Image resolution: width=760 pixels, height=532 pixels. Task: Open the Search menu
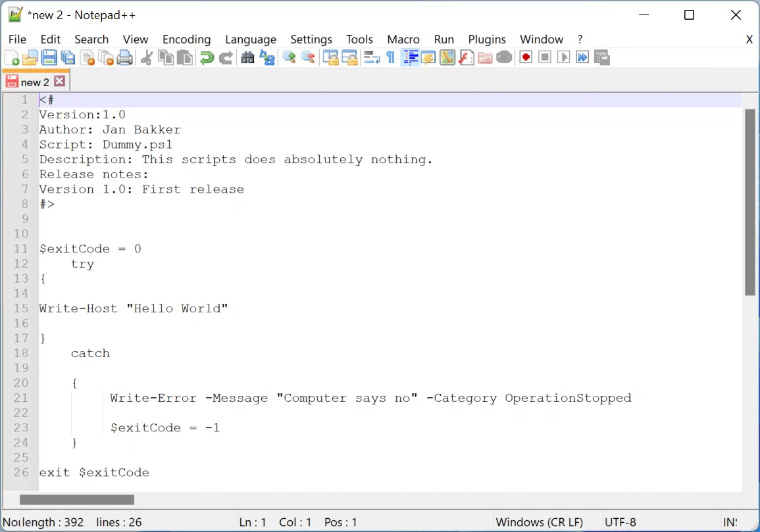[x=91, y=39]
